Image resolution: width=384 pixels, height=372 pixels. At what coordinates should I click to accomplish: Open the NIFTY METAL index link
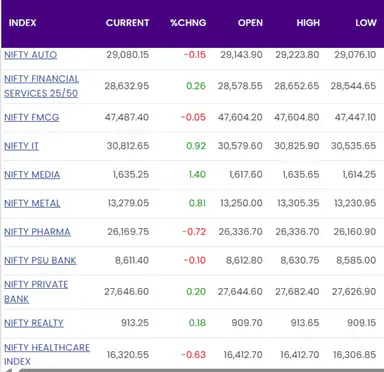click(32, 203)
